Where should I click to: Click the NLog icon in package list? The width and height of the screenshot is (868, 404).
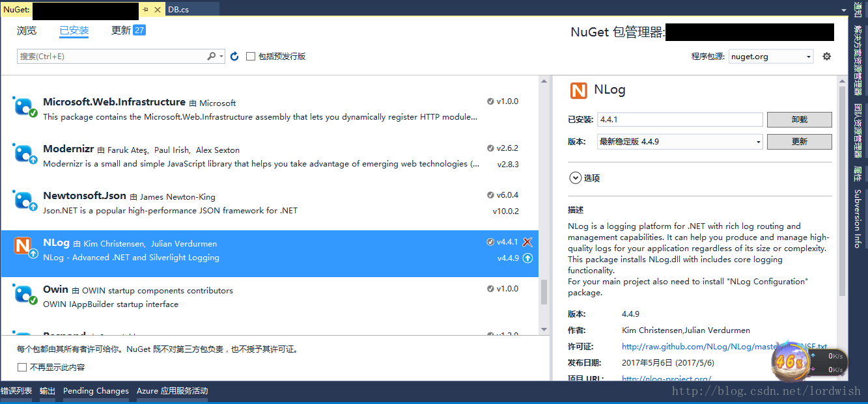pyautogui.click(x=25, y=247)
